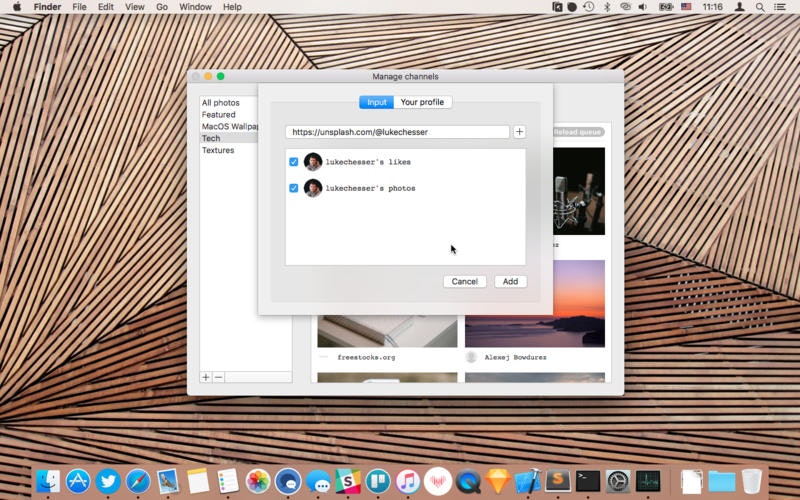Open QuickTime Player from the dock
Image resolution: width=800 pixels, height=500 pixels.
point(468,481)
